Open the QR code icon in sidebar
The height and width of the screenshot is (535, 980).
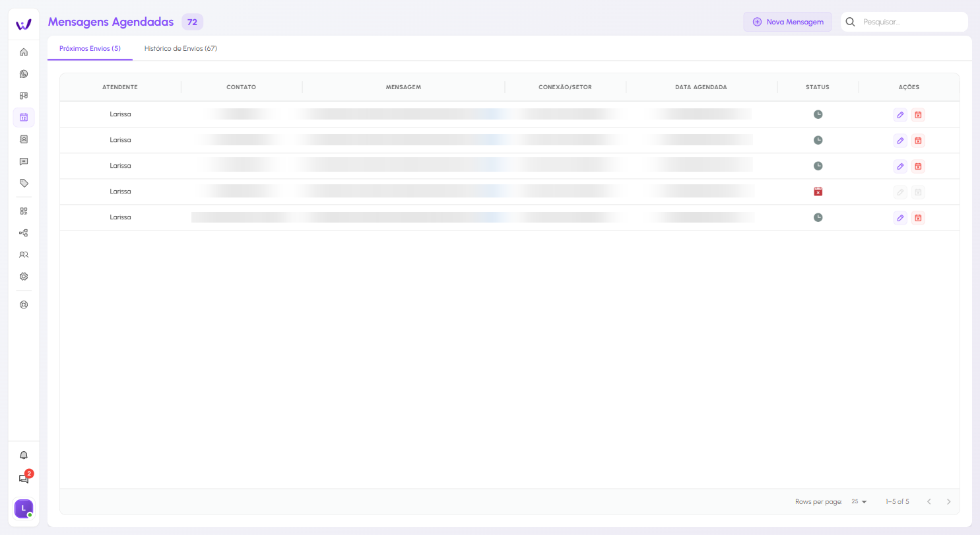[24, 211]
